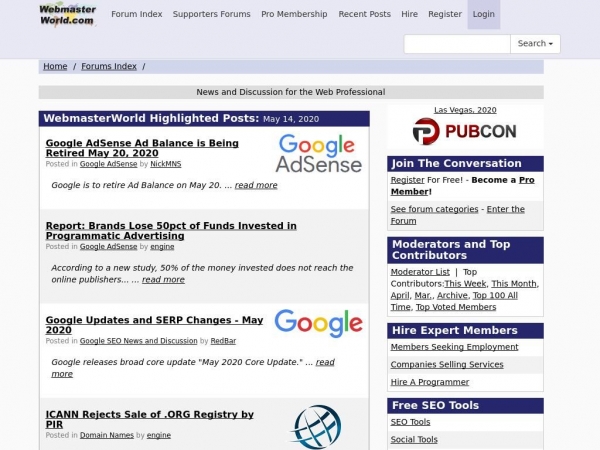Open the Las Vegas, 2020 link

(x=465, y=110)
